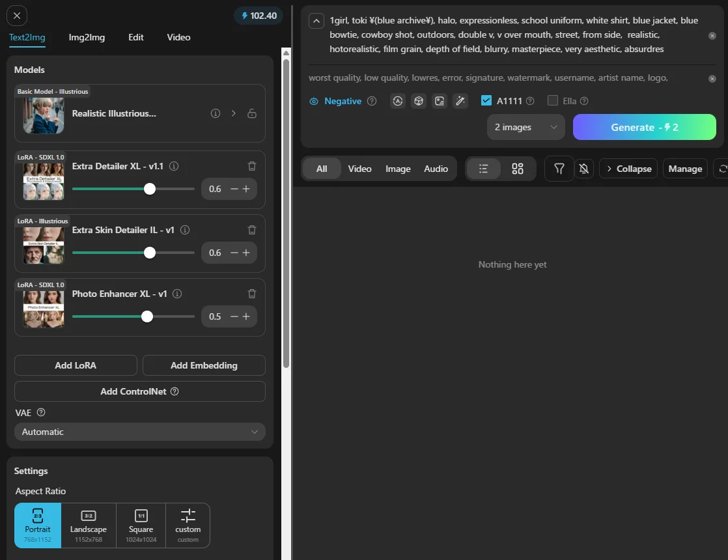
Task: Expand the VAE Automatic dropdown
Action: 140,432
